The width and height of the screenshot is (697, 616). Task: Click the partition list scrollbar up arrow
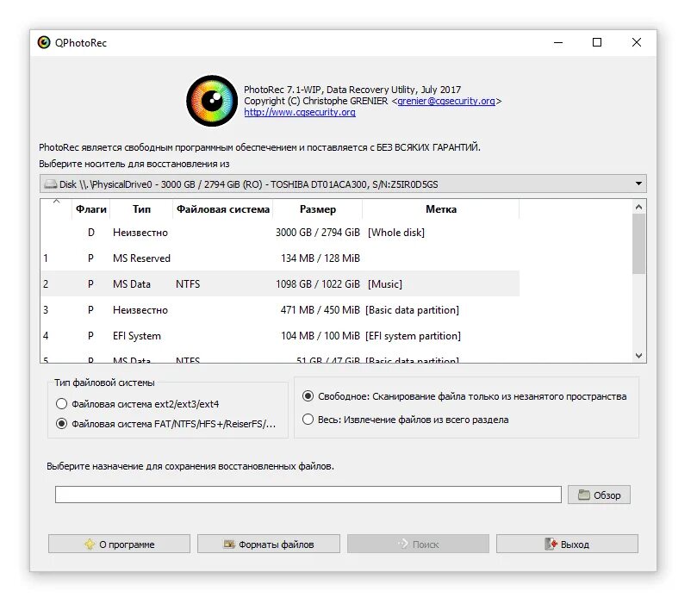coord(638,207)
